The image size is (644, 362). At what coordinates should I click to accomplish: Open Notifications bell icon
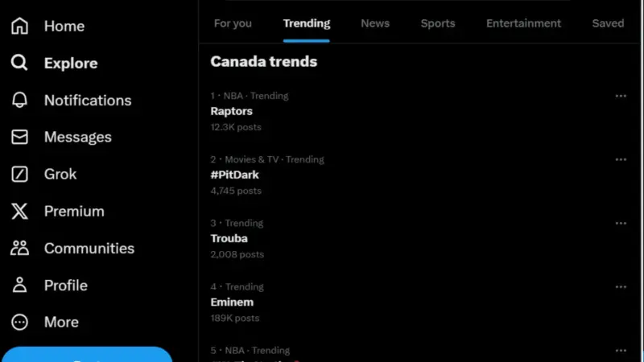tap(19, 100)
